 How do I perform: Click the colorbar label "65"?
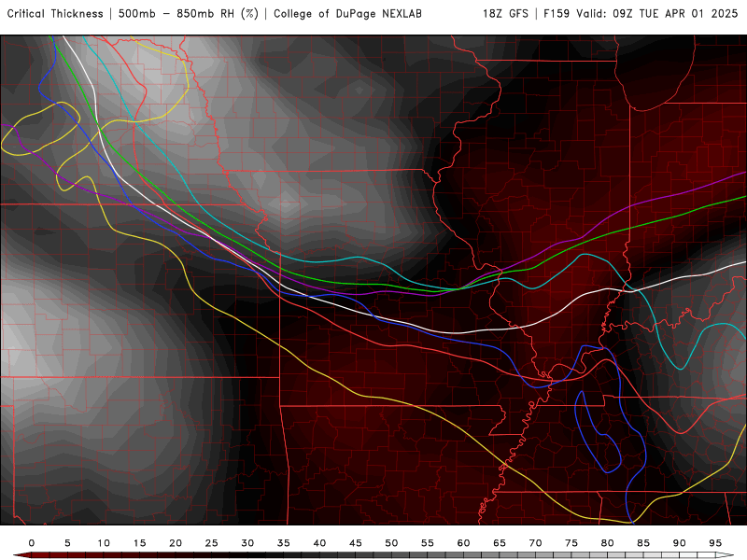coord(500,543)
